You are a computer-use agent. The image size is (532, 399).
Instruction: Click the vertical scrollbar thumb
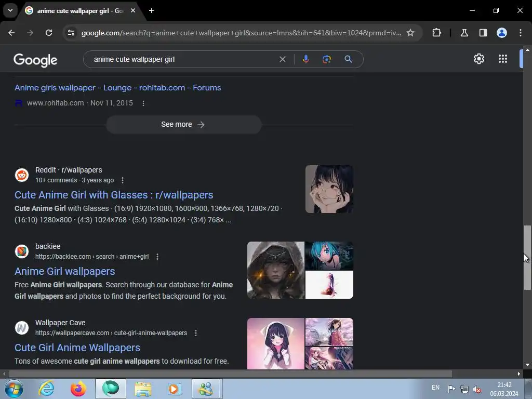(527, 258)
